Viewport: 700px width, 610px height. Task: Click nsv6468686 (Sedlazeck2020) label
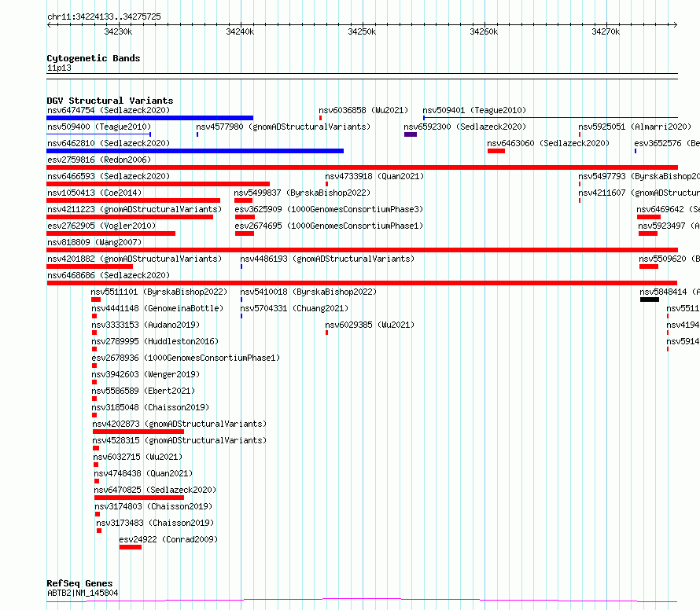(109, 275)
